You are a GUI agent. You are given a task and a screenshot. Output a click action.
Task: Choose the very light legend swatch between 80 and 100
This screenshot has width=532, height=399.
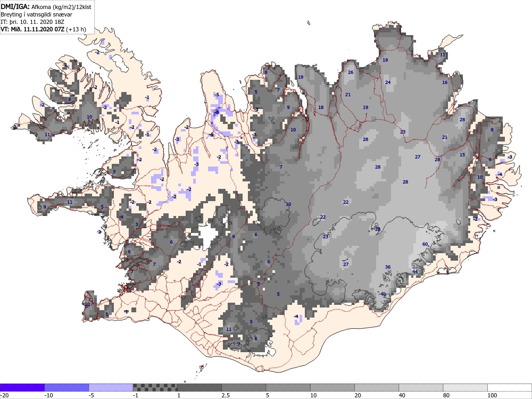465,387
